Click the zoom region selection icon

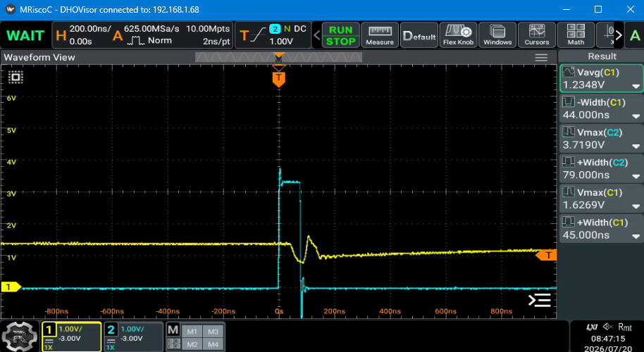coord(16,77)
